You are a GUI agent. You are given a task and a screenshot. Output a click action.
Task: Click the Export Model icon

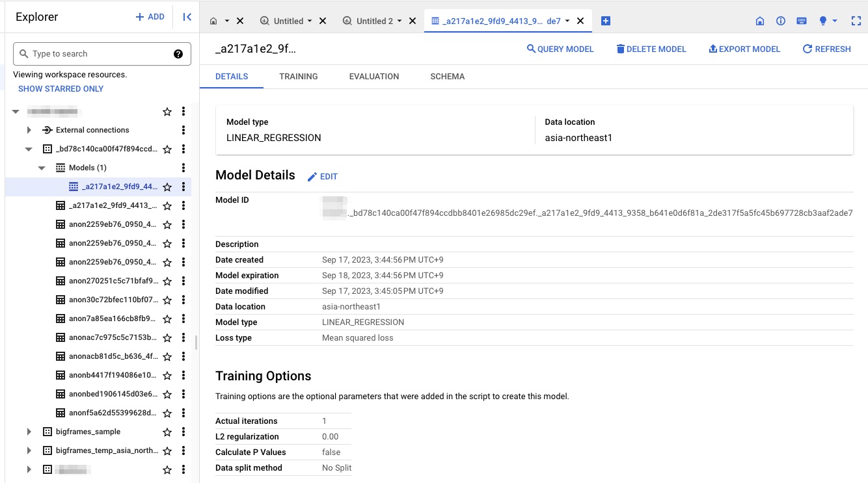click(712, 49)
